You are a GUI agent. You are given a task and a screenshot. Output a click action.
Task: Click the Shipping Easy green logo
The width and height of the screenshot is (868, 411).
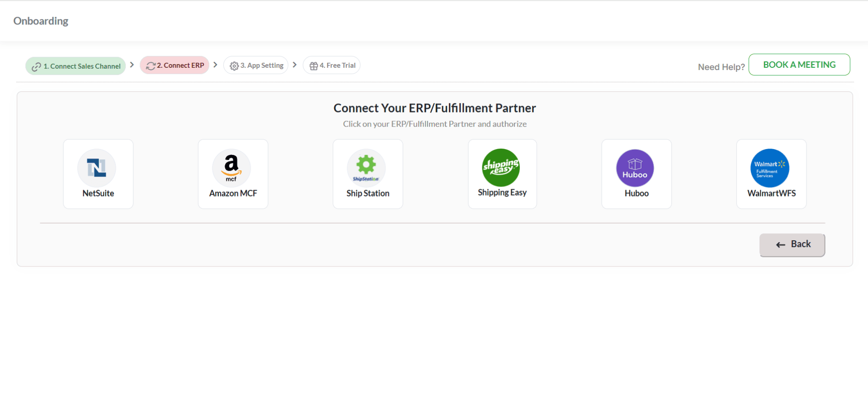(501, 168)
